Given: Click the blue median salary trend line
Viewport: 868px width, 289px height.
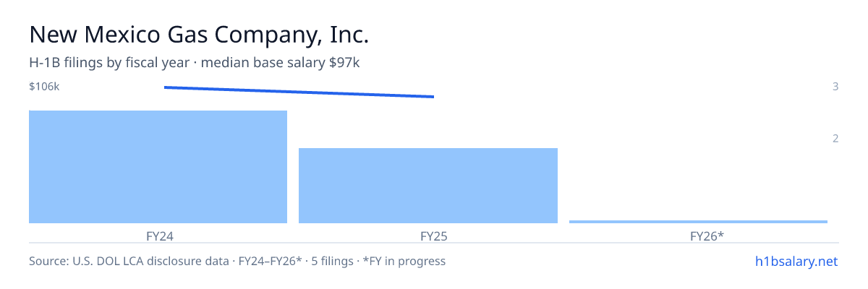Looking at the screenshot, I should coord(299,92).
